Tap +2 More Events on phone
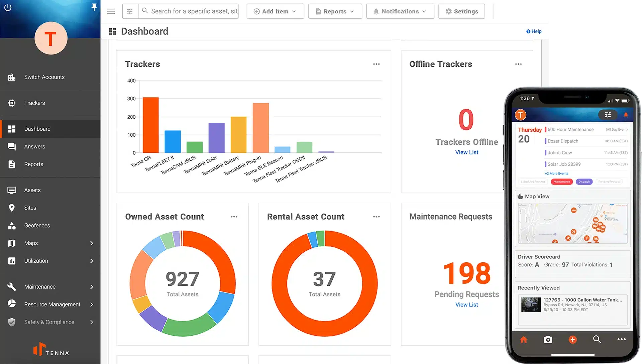The height and width of the screenshot is (364, 642). [x=556, y=174]
